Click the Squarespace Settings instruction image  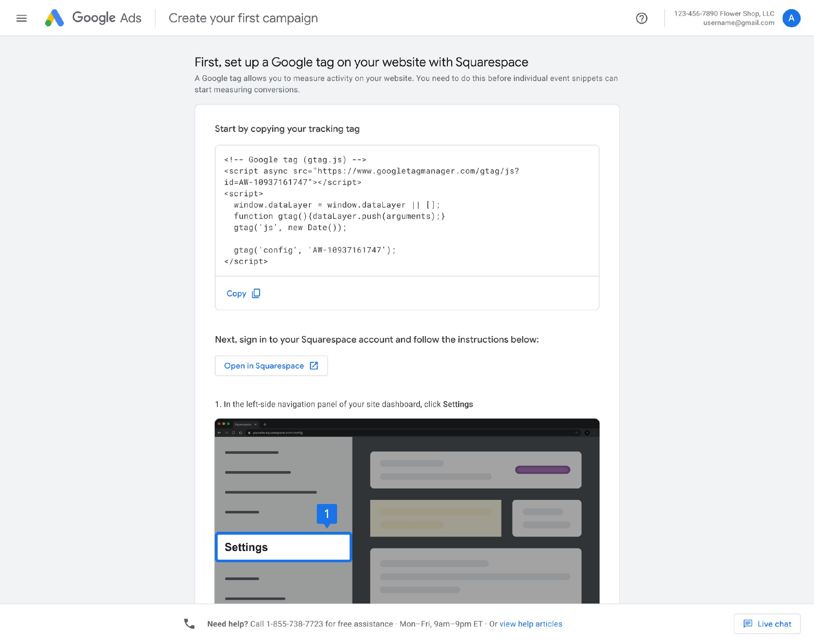[x=407, y=511]
